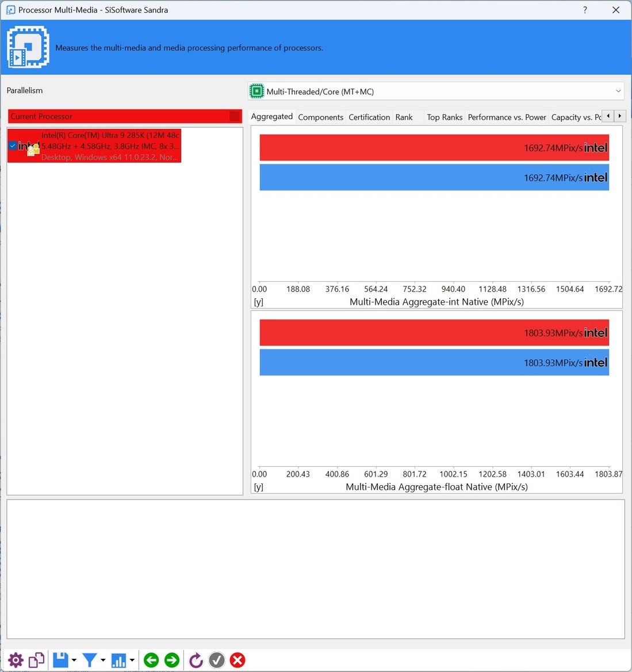The height and width of the screenshot is (672, 632).
Task: Click the small window icon in the title bar
Action: click(x=11, y=10)
